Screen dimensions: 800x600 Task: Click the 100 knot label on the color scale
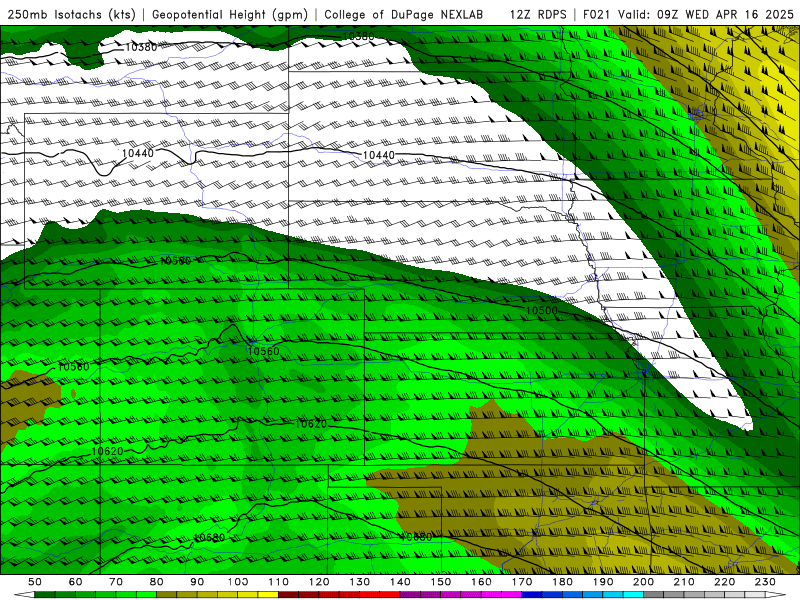click(238, 582)
